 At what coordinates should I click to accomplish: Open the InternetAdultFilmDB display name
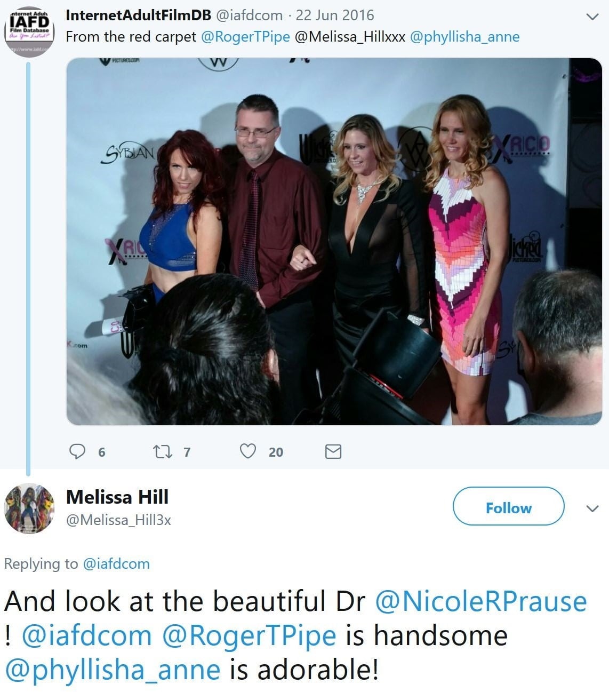pyautogui.click(x=138, y=15)
